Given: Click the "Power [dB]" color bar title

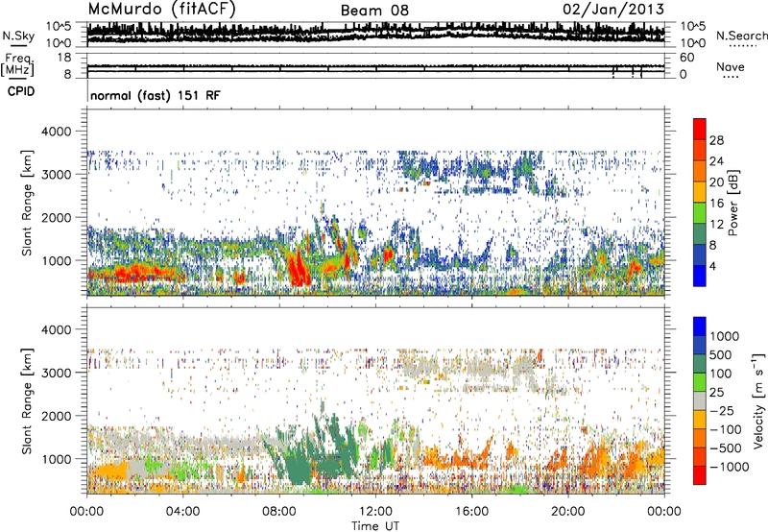Looking at the screenshot, I should tap(732, 203).
